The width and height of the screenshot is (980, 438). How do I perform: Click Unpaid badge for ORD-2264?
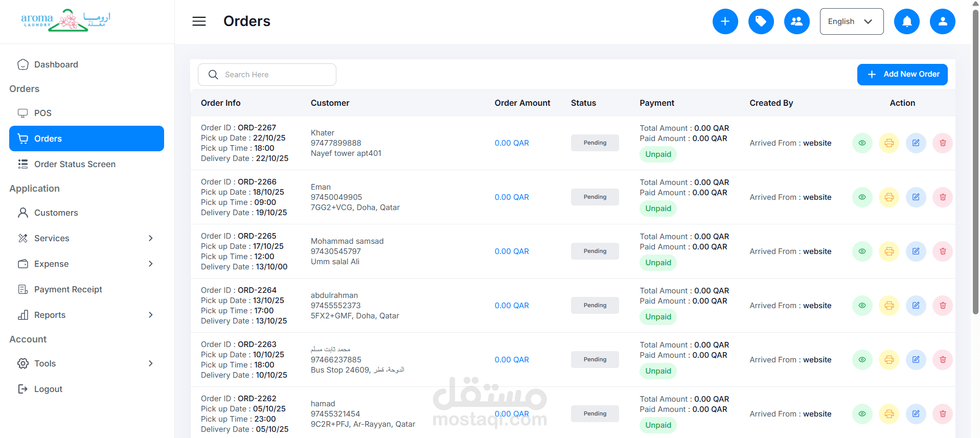point(658,317)
